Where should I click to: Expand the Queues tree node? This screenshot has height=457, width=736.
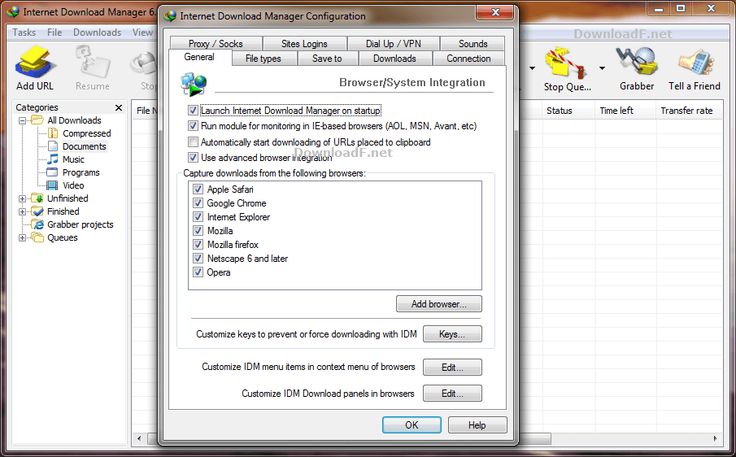coord(22,238)
